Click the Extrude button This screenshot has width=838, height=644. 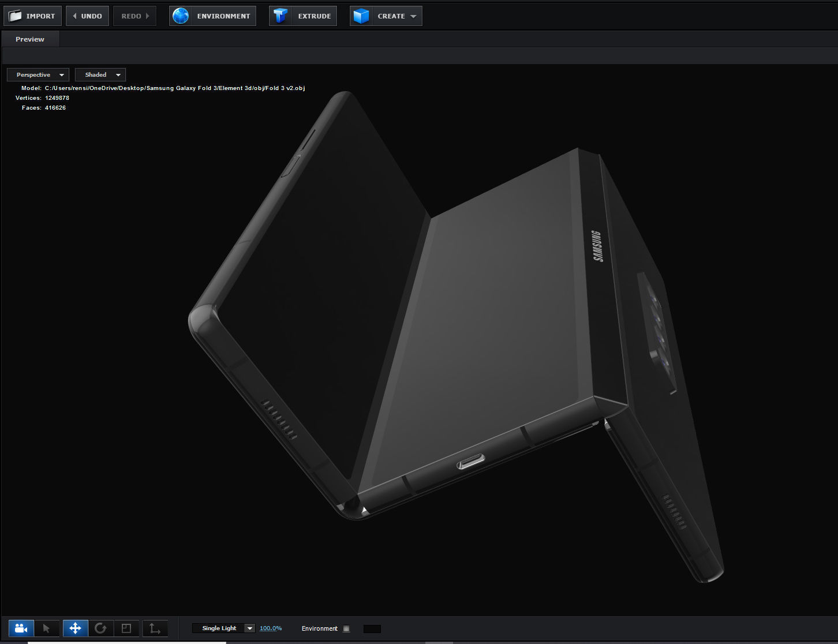[x=303, y=16]
